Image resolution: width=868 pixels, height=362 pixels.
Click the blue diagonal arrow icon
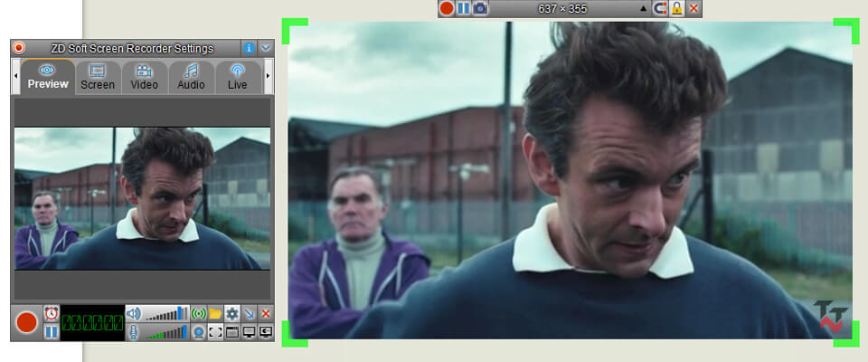pyautogui.click(x=250, y=314)
